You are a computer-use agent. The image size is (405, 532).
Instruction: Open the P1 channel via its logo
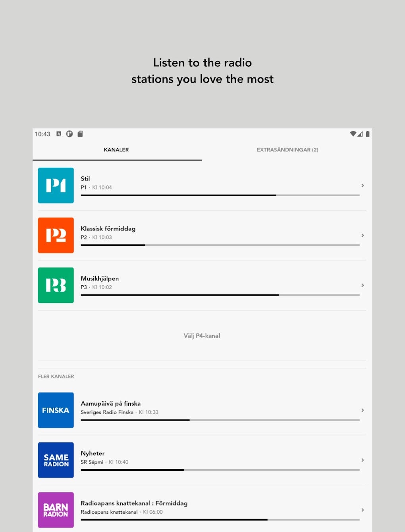[56, 186]
